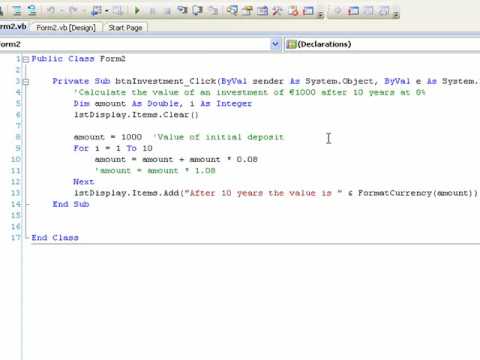The image size is (480, 360).
Task: Click the 'End Sub' line
Action: click(x=71, y=204)
